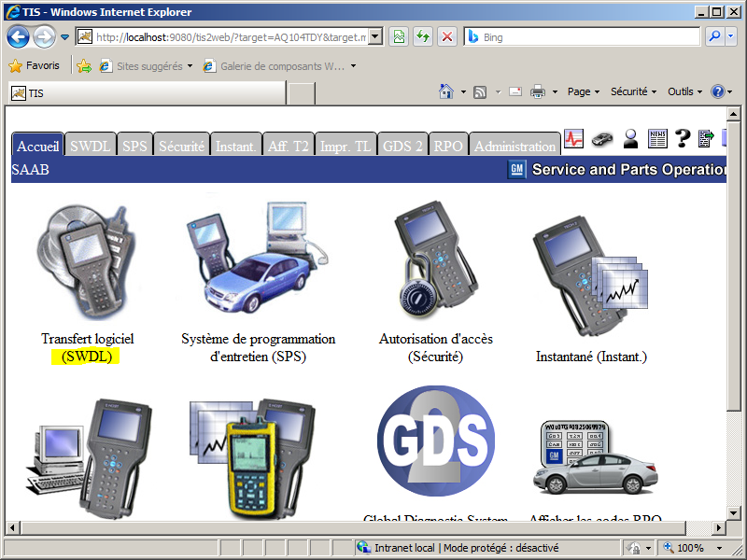Switch to the Aff. T2 tab
The image size is (747, 560).
(289, 145)
